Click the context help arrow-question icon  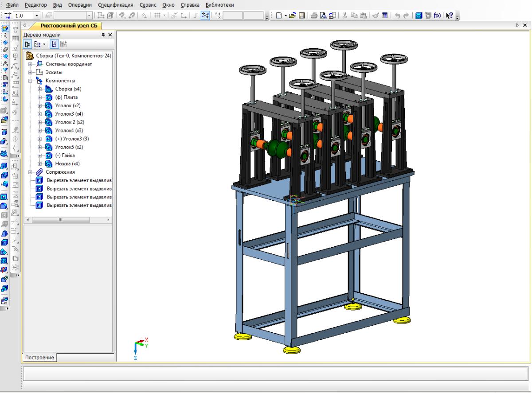(448, 16)
